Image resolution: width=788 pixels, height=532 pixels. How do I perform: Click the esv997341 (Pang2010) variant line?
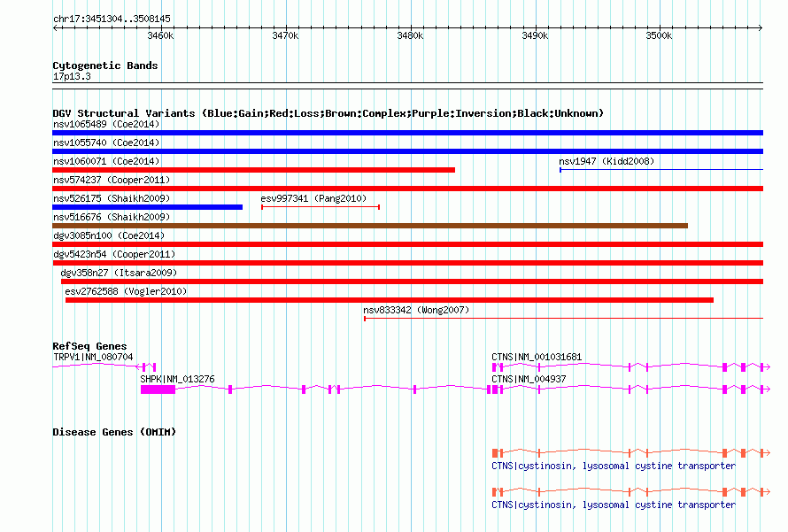pos(321,207)
